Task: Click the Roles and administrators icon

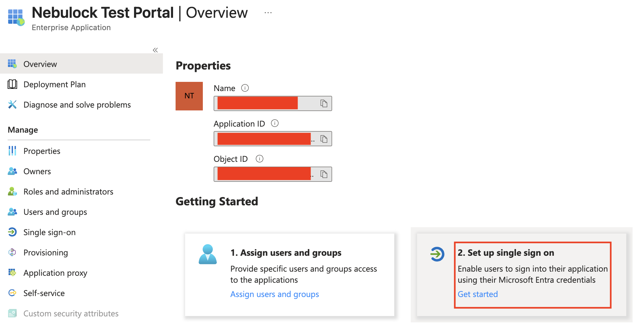Action: click(12, 191)
